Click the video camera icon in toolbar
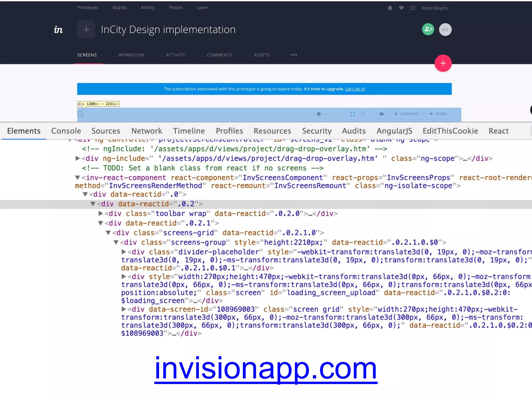This screenshot has height=399, width=532. coord(382,114)
